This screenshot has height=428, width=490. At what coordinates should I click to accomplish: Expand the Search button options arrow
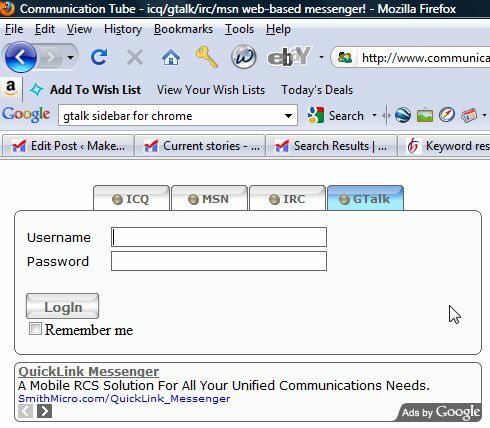point(374,115)
